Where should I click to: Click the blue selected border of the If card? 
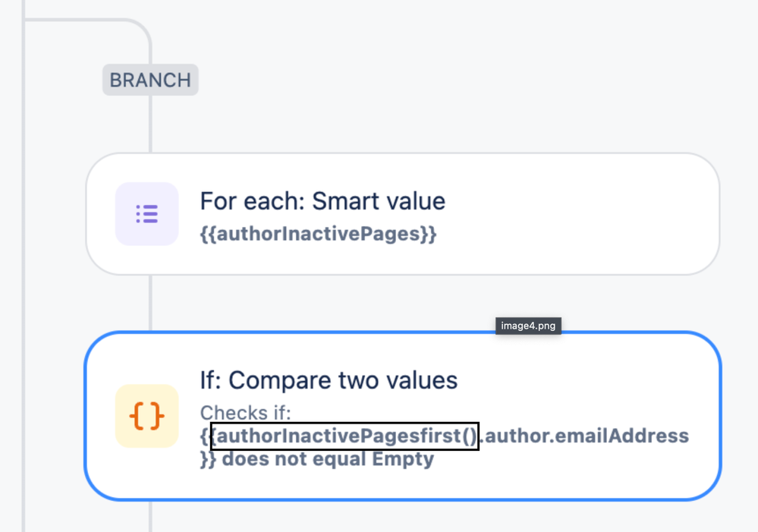(x=290, y=332)
